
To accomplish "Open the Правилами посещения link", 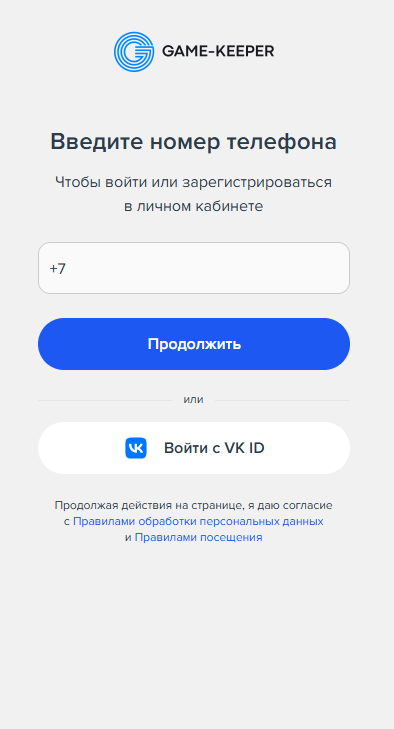I will (199, 537).
